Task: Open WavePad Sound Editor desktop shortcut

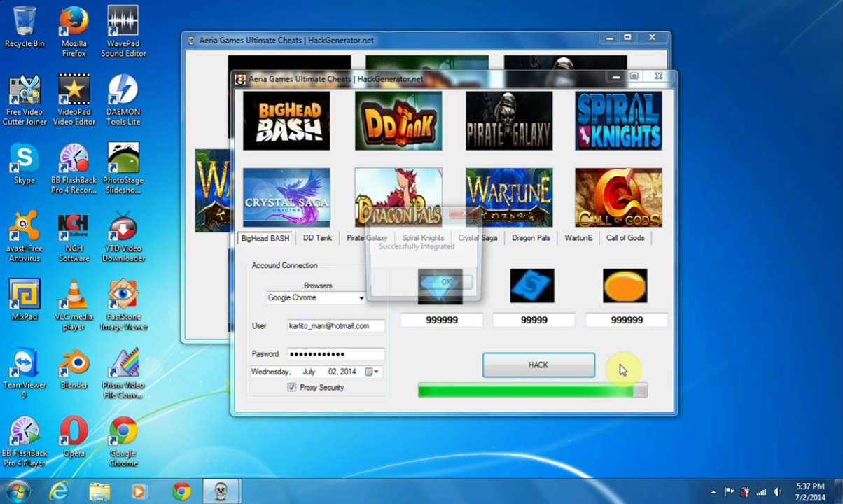Action: (x=123, y=31)
